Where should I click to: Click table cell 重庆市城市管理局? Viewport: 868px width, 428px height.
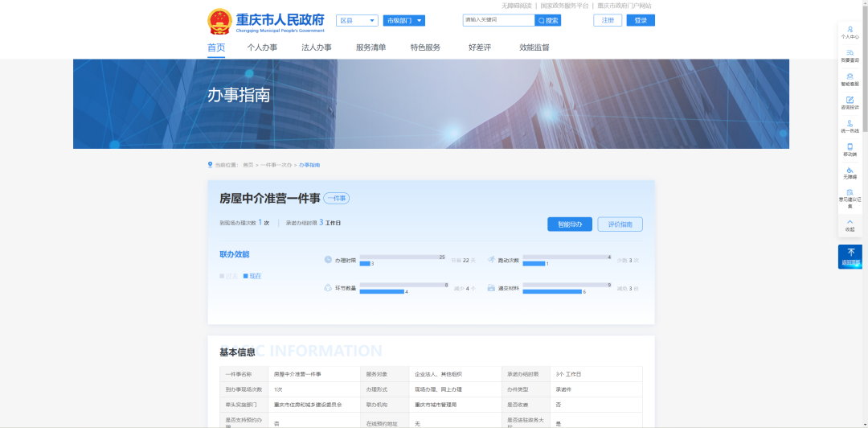click(456, 405)
